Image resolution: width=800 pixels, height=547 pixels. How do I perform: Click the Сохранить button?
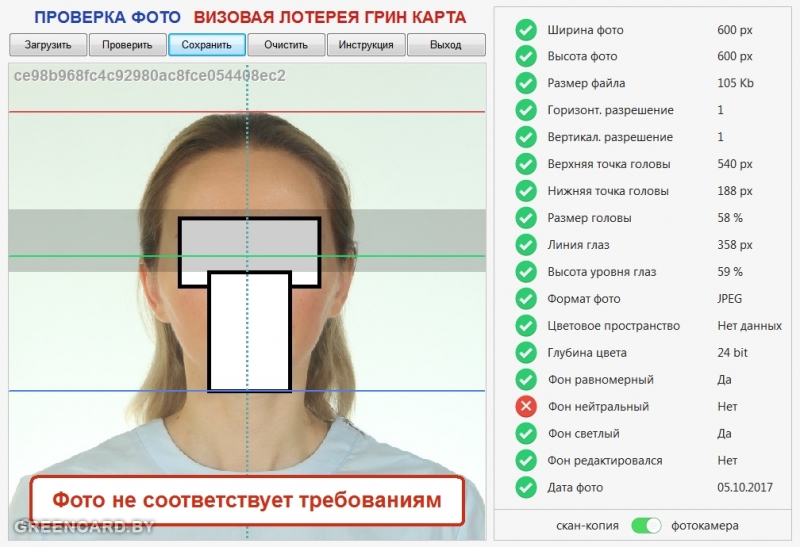tap(207, 45)
